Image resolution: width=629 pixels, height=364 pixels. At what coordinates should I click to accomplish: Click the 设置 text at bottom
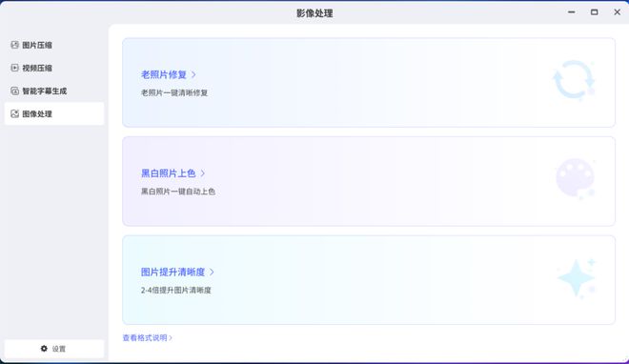58,349
